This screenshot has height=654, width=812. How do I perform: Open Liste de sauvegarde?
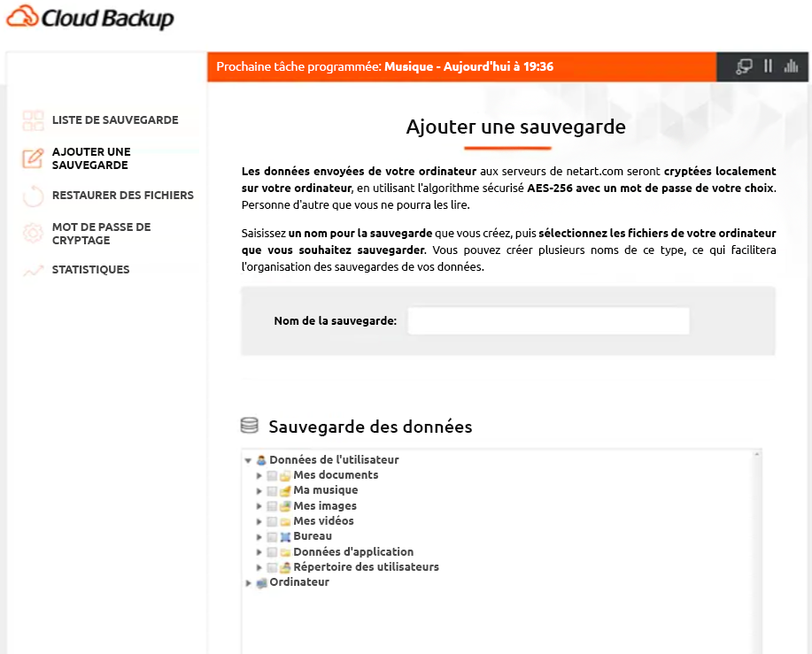click(116, 119)
